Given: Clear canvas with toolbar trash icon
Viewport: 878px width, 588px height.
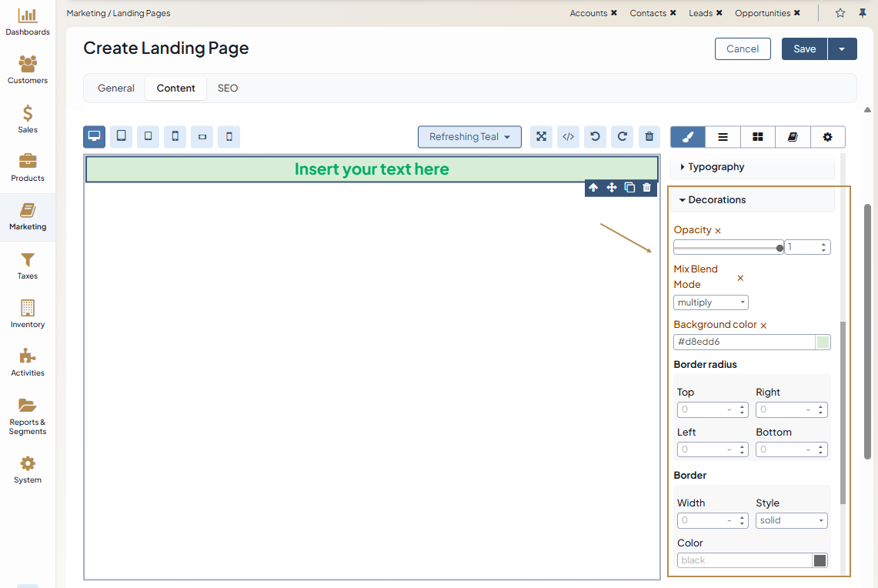Looking at the screenshot, I should click(x=649, y=137).
